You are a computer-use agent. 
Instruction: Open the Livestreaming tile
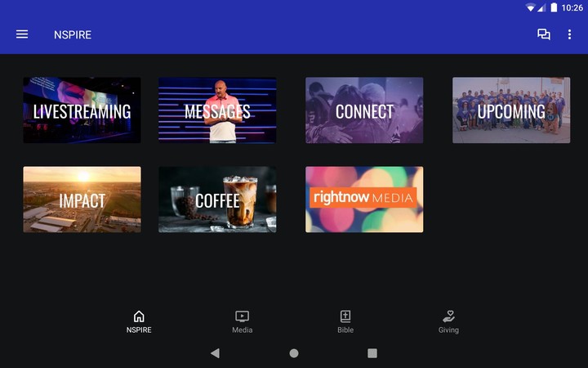point(82,110)
